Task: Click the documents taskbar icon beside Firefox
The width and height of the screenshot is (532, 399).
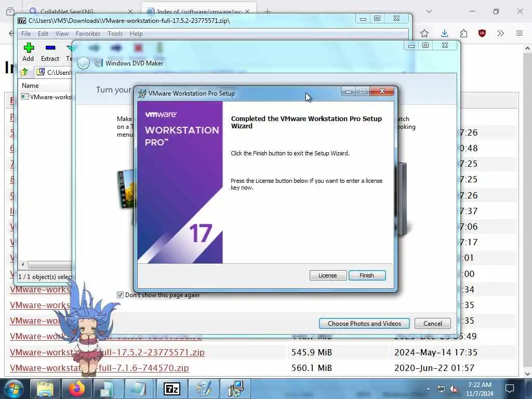Action: (108, 389)
